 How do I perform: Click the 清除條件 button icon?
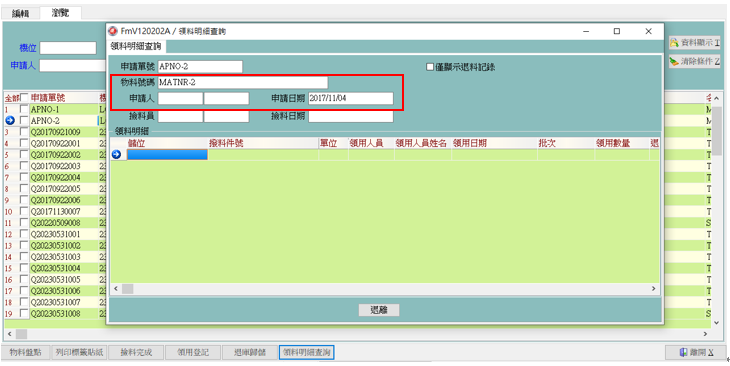(675, 61)
